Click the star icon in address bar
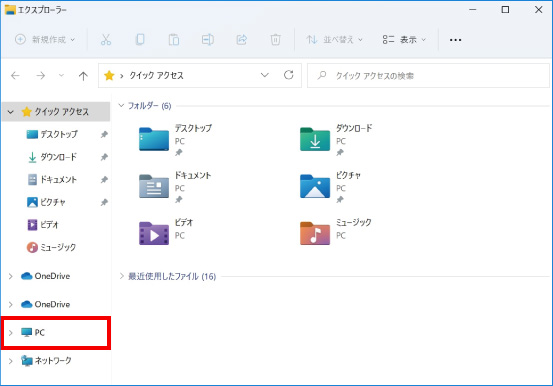Viewport: 553px width, 386px height. (x=109, y=75)
